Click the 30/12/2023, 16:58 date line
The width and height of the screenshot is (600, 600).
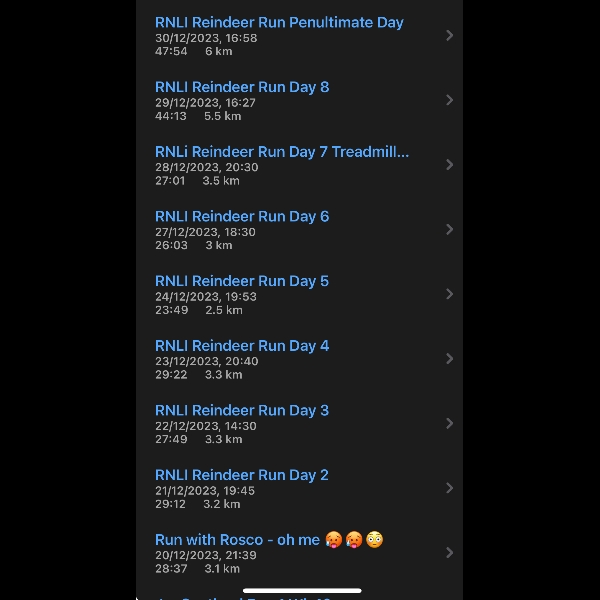(x=206, y=38)
